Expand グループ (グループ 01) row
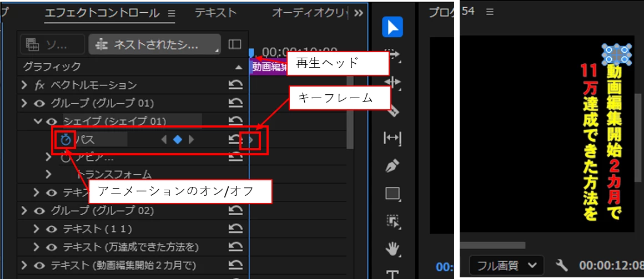Viewport: 644px width, 279px height. pos(24,103)
